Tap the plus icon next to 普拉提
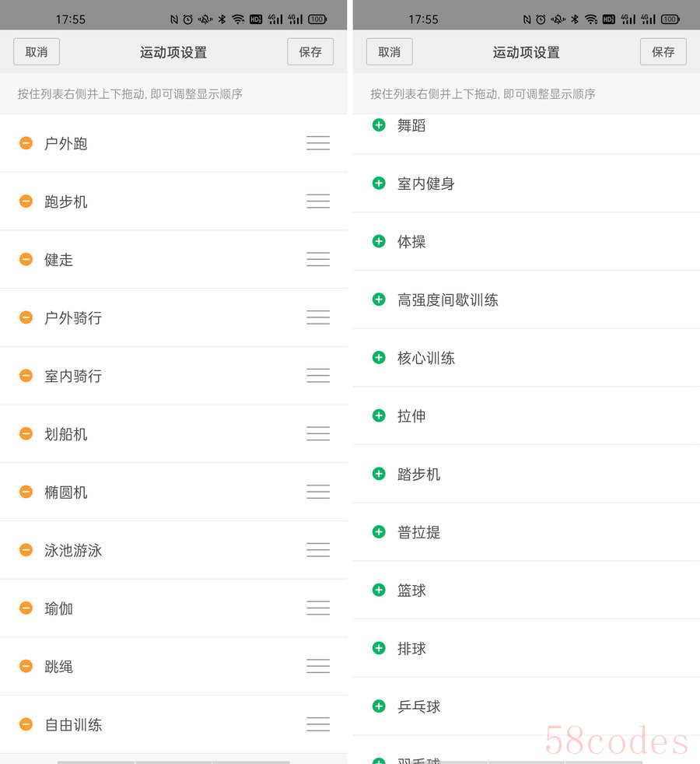Viewport: 700px width, 764px height. (x=379, y=532)
